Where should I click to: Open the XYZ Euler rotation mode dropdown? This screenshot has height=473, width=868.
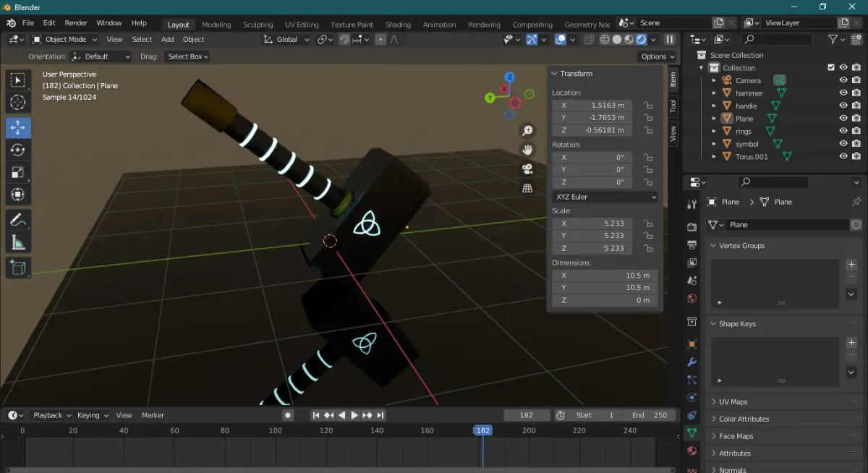pyautogui.click(x=605, y=197)
